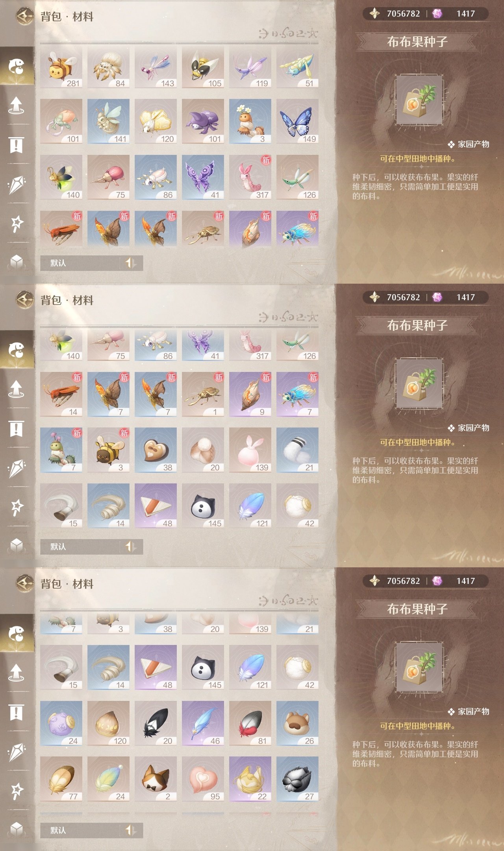Select the pink heart material showing 95
504x851 pixels.
pos(203,779)
